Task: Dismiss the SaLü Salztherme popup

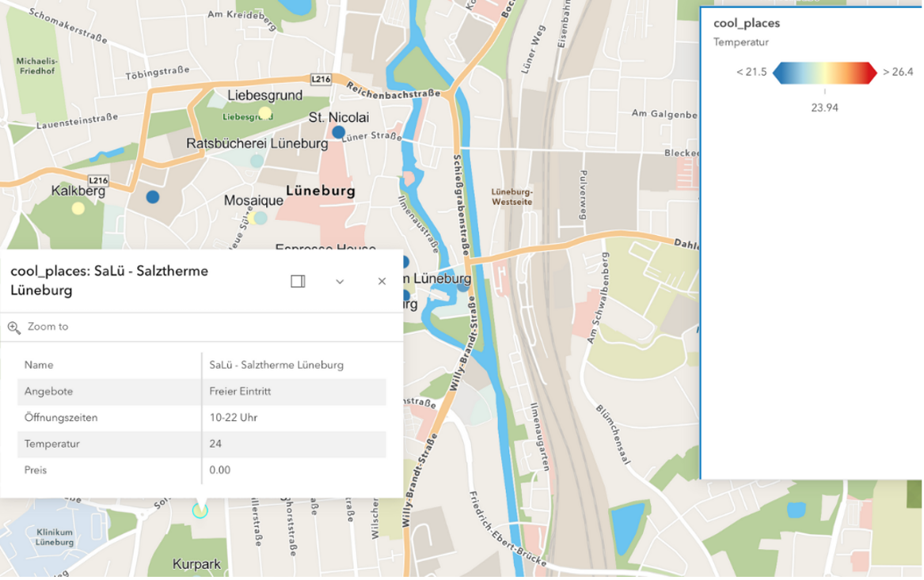Action: [381, 281]
